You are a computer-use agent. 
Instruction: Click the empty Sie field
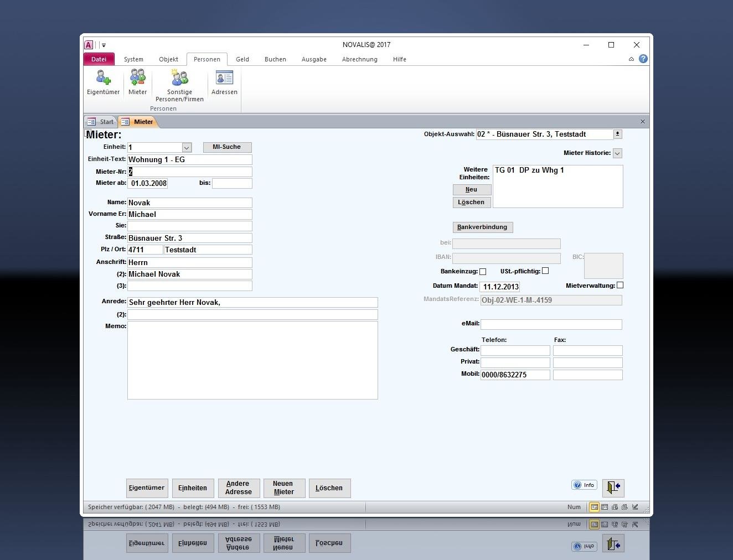(189, 226)
